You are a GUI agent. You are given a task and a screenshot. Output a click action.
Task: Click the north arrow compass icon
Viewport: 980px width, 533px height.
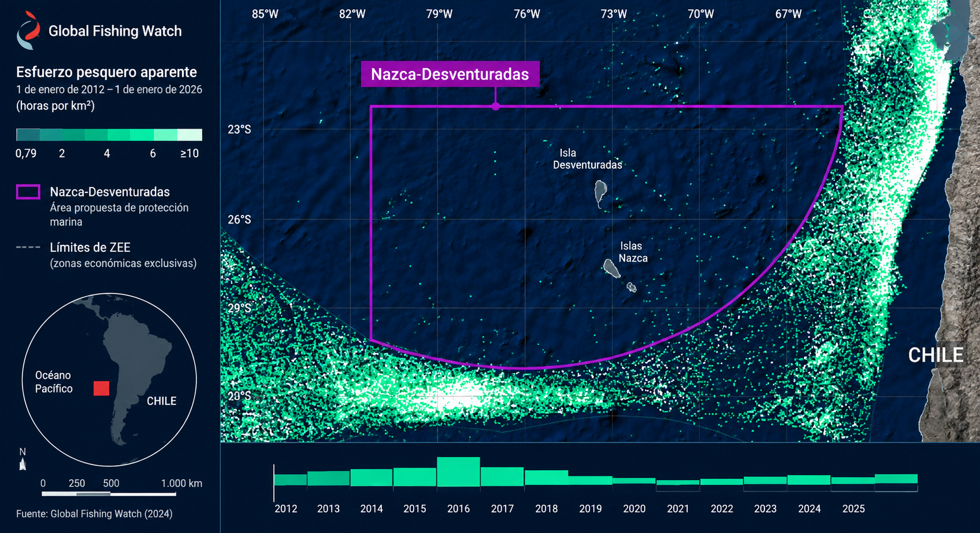pos(22,459)
